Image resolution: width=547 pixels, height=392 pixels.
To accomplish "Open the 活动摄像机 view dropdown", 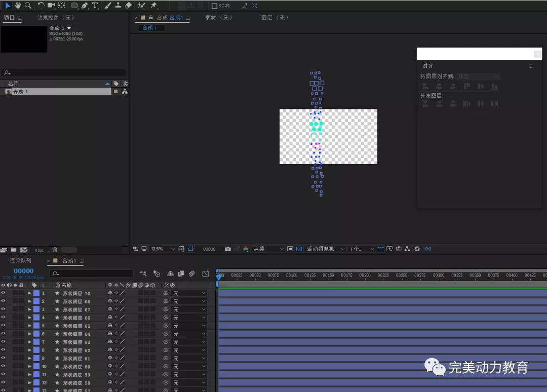I will (x=325, y=249).
